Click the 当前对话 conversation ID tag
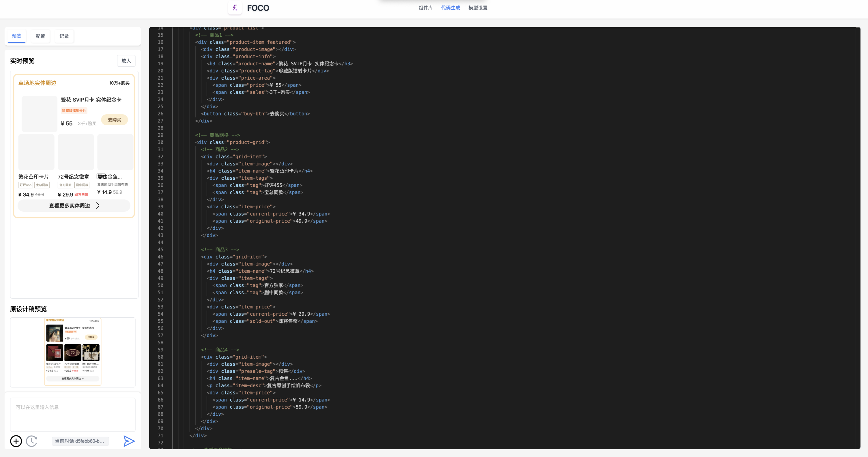The width and height of the screenshot is (868, 457). pos(80,441)
